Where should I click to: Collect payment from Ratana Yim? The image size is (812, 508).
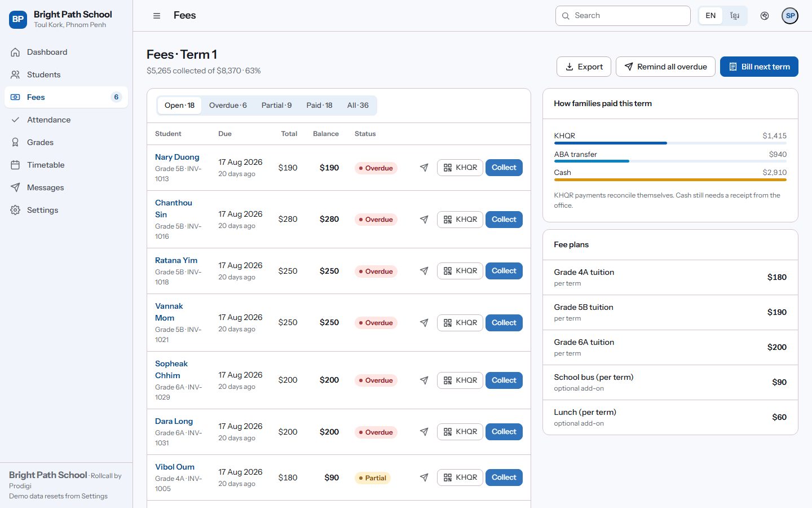pyautogui.click(x=504, y=271)
